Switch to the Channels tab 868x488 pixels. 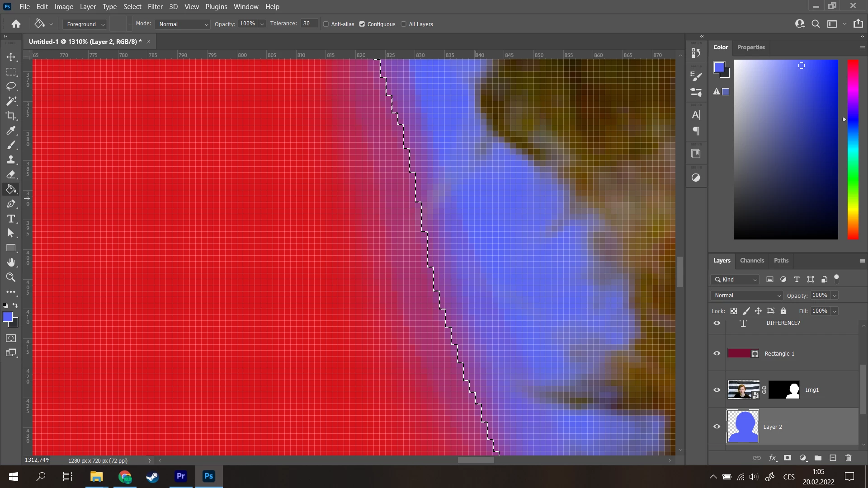pos(751,260)
